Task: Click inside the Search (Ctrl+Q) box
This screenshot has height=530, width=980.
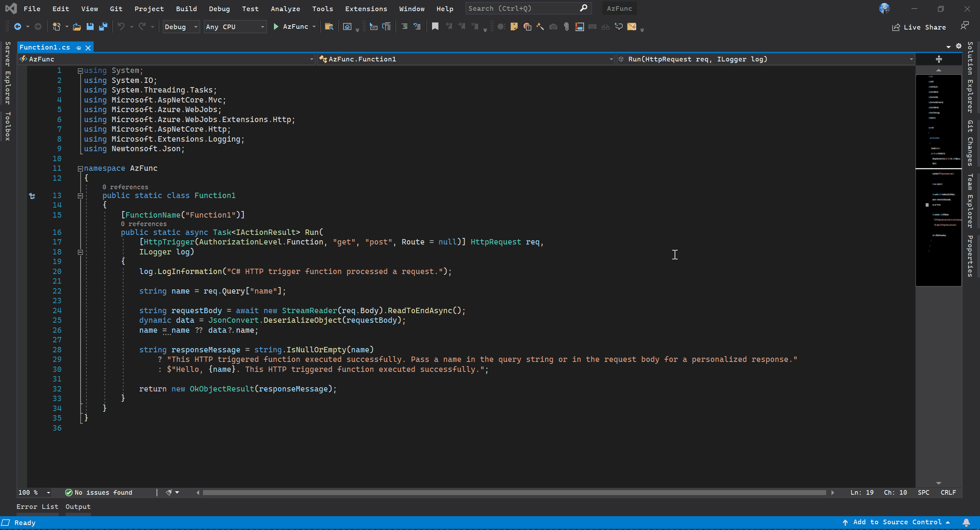Action: tap(528, 8)
